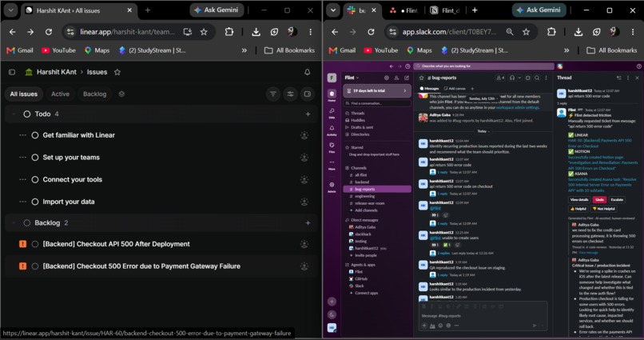The width and height of the screenshot is (644, 340).
Task: Open the Linear filter icon
Action: coord(273,94)
